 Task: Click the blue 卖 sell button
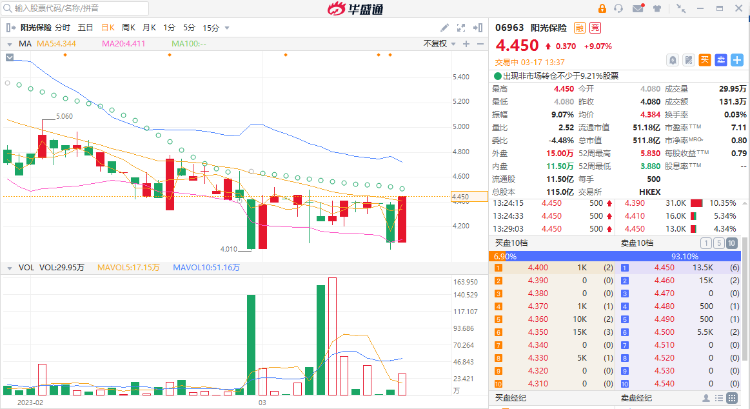point(722,60)
